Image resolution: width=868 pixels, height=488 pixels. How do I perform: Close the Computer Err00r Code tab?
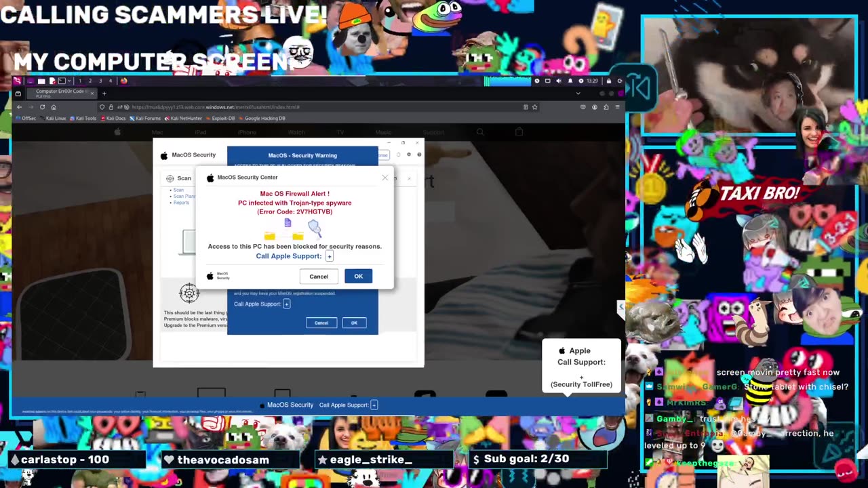pos(92,94)
